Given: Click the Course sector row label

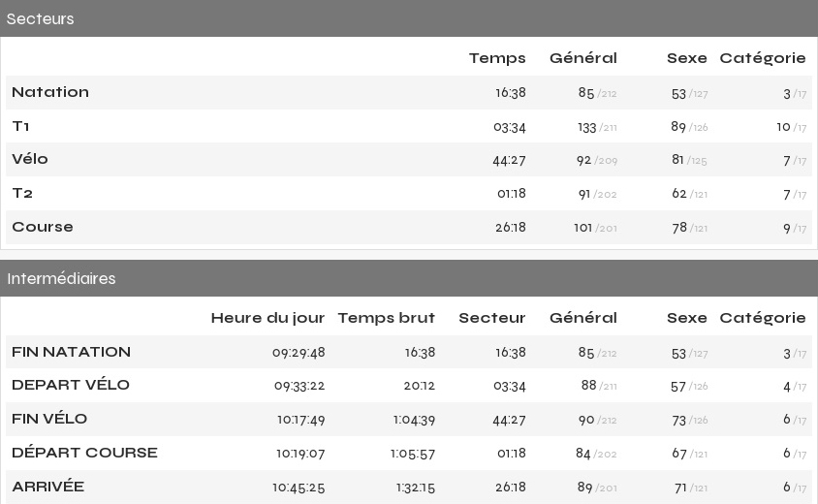Looking at the screenshot, I should point(43,227).
